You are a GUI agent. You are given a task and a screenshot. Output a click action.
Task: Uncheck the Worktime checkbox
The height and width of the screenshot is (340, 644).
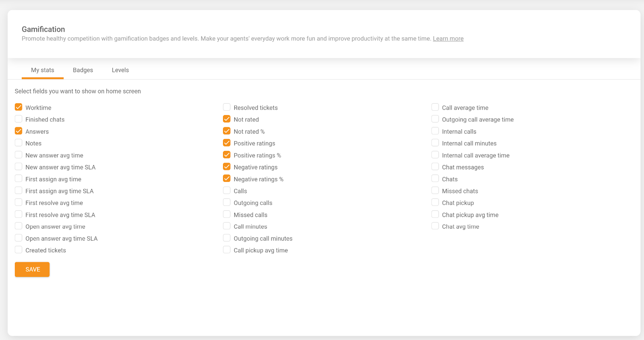[19, 107]
